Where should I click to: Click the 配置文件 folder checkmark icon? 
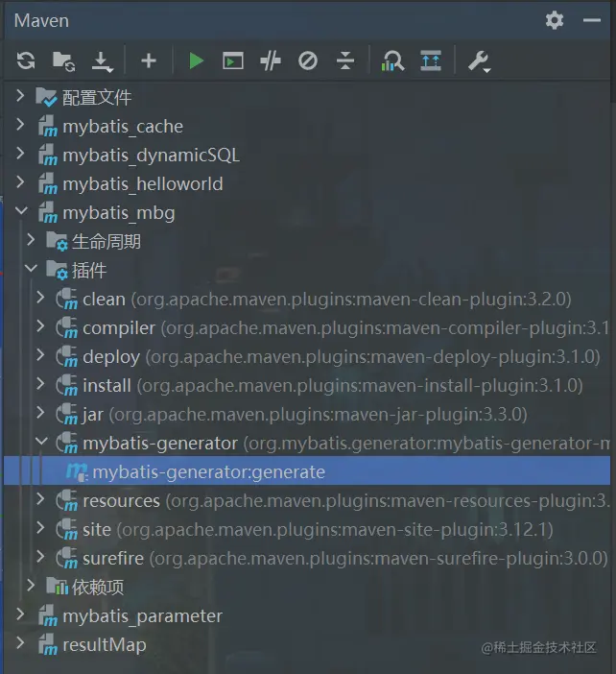click(x=46, y=97)
